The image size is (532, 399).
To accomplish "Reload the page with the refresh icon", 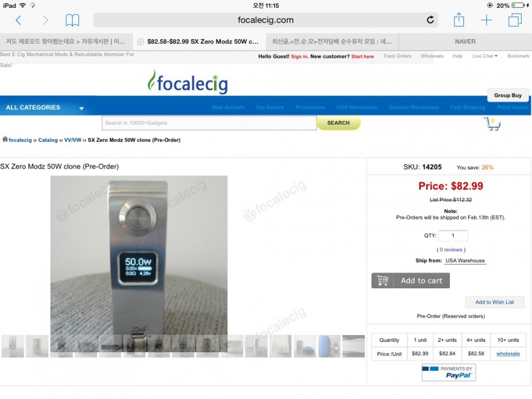I will (x=430, y=20).
